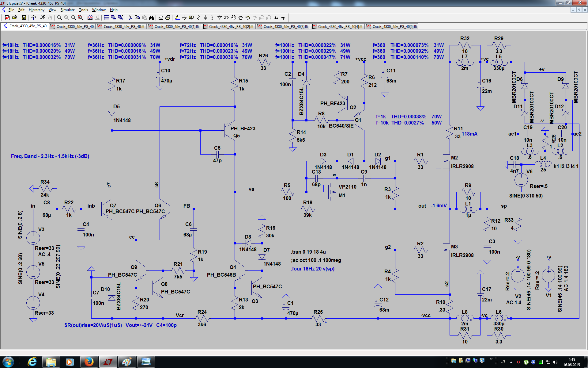Place a Ground symbol tool

[x=184, y=18]
